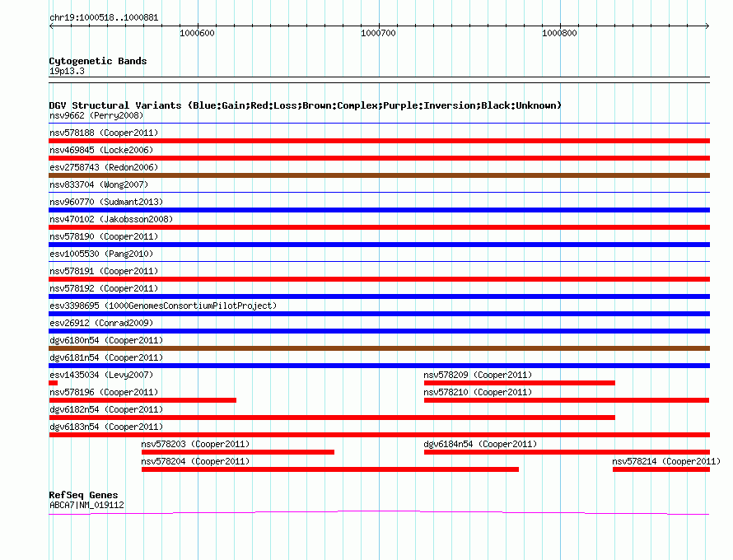
Task: Click the nsv578192 (Cooper2011) label
Action: (x=104, y=288)
